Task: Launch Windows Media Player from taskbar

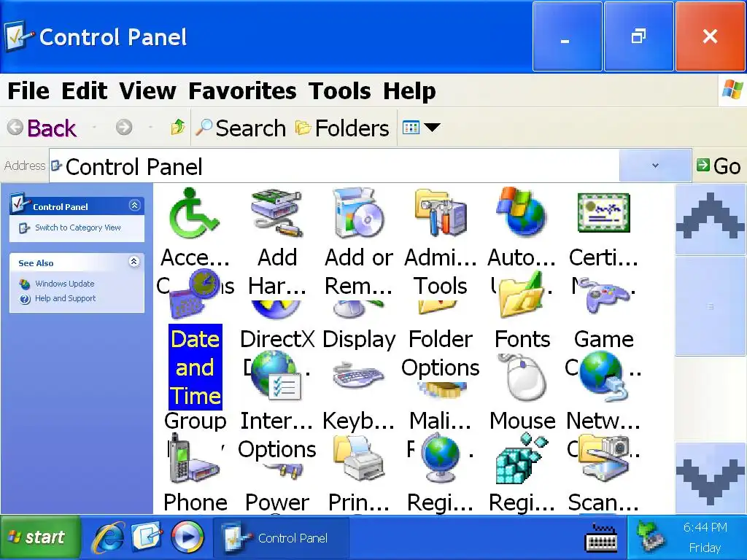Action: [x=187, y=537]
